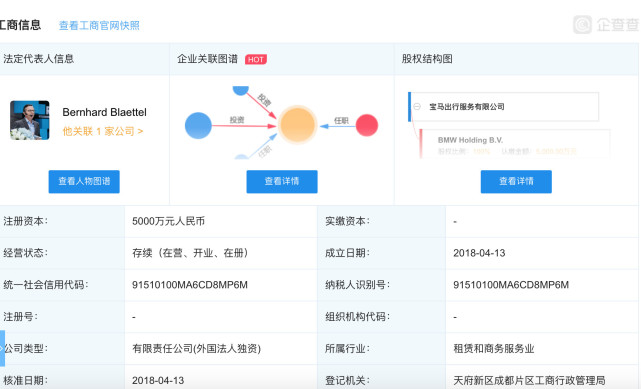Image resolution: width=641 pixels, height=389 pixels.
Task: Open the 查看工商官网快照 link
Action: pyautogui.click(x=99, y=25)
